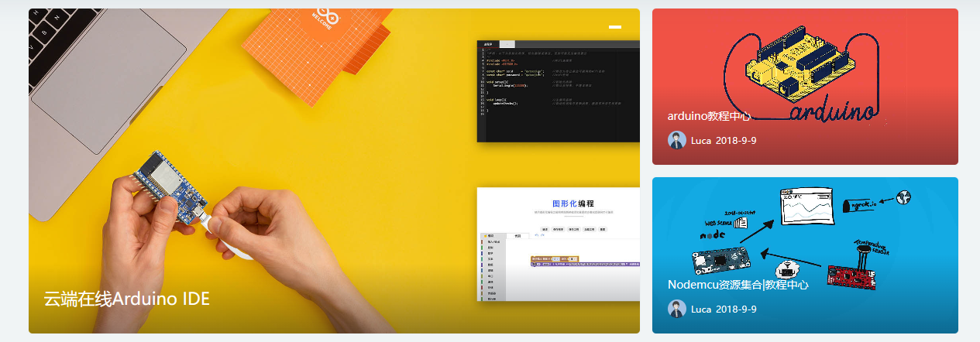Click the chart window sketch in the blue card

[x=809, y=204]
